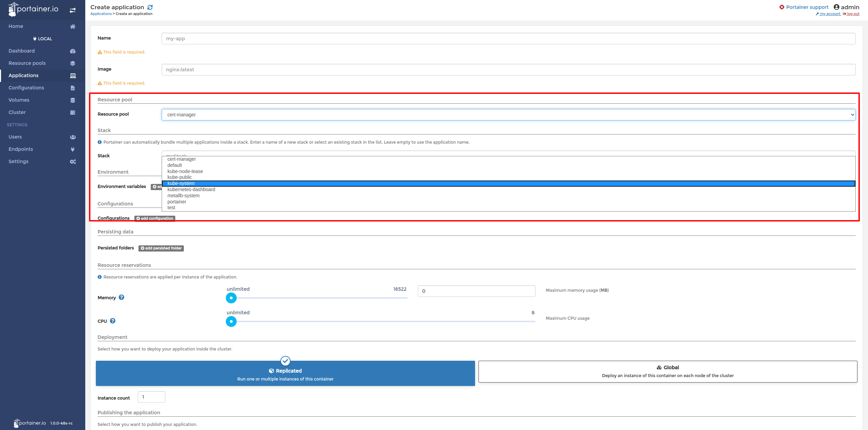
Task: Click the add persisted folder button
Action: point(161,248)
